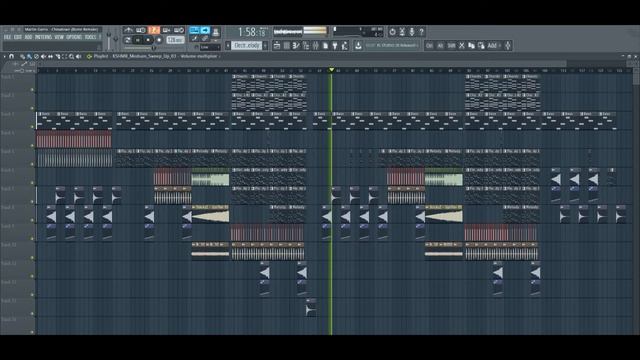This screenshot has width=640, height=360.
Task: Select the playlist zoom magnifier tool
Action: point(72,56)
